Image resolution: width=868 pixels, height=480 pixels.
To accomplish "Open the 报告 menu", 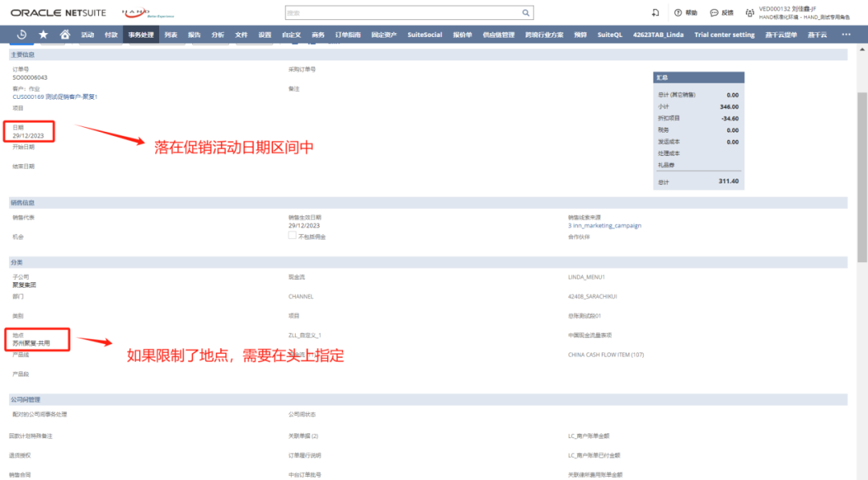I will (x=194, y=35).
